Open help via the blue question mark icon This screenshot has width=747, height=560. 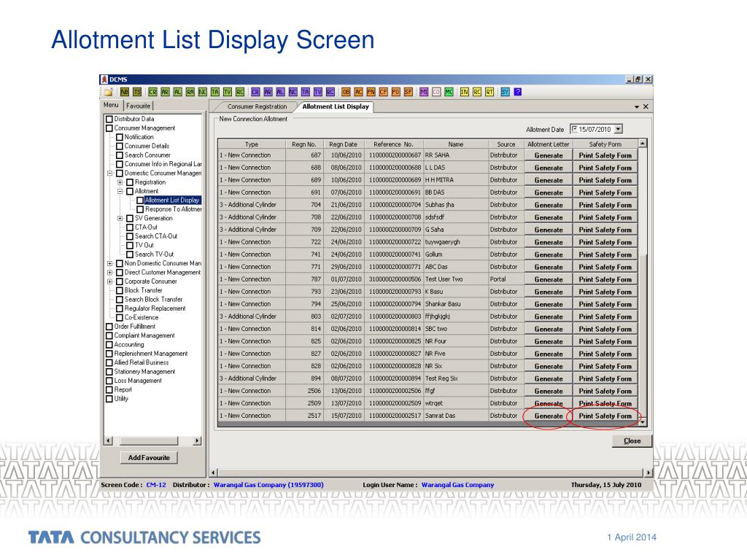click(518, 92)
